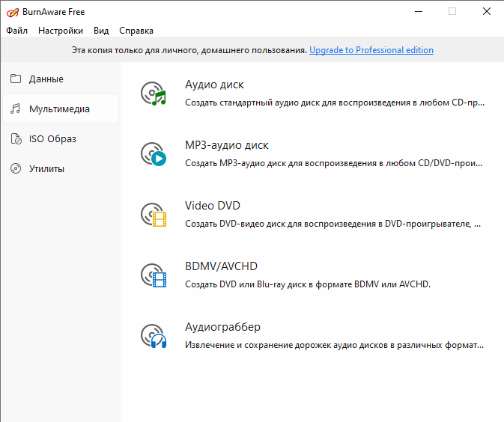Click the BDMV/AVCHD blue filmstrip icon
The width and height of the screenshot is (504, 422).
click(x=154, y=275)
